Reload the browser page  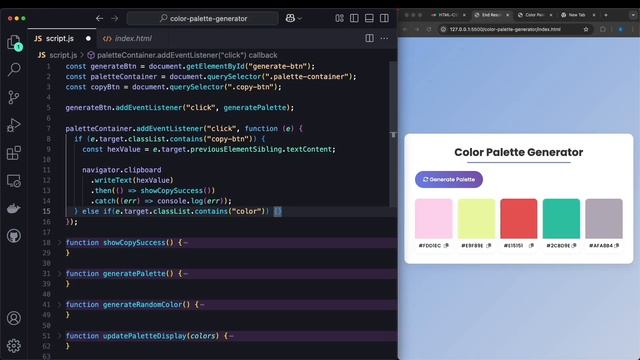pyautogui.click(x=429, y=29)
